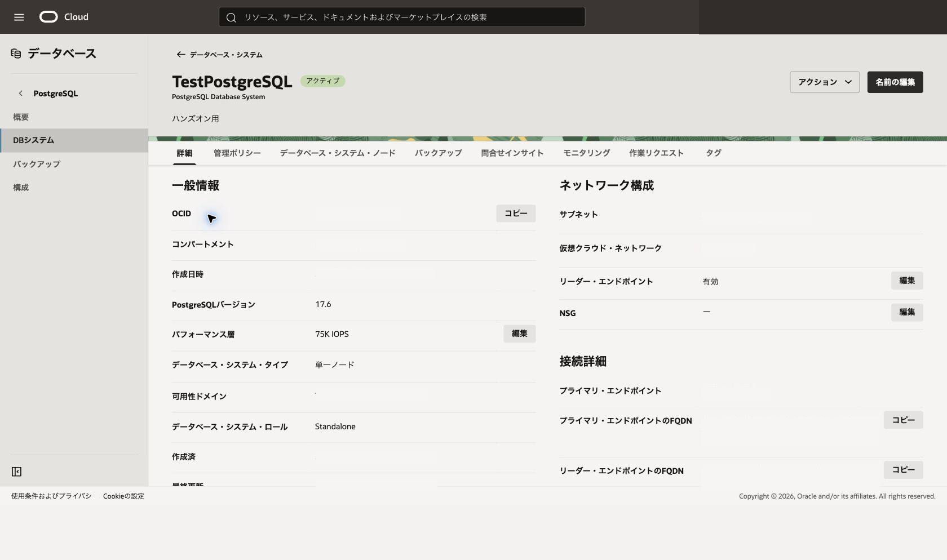Select DBシステム in the sidebar
The height and width of the screenshot is (560, 947).
pyautogui.click(x=74, y=140)
